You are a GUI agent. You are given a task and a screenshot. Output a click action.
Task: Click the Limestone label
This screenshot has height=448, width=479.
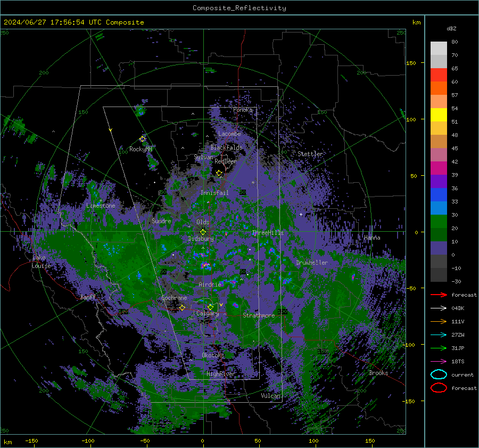tap(101, 206)
